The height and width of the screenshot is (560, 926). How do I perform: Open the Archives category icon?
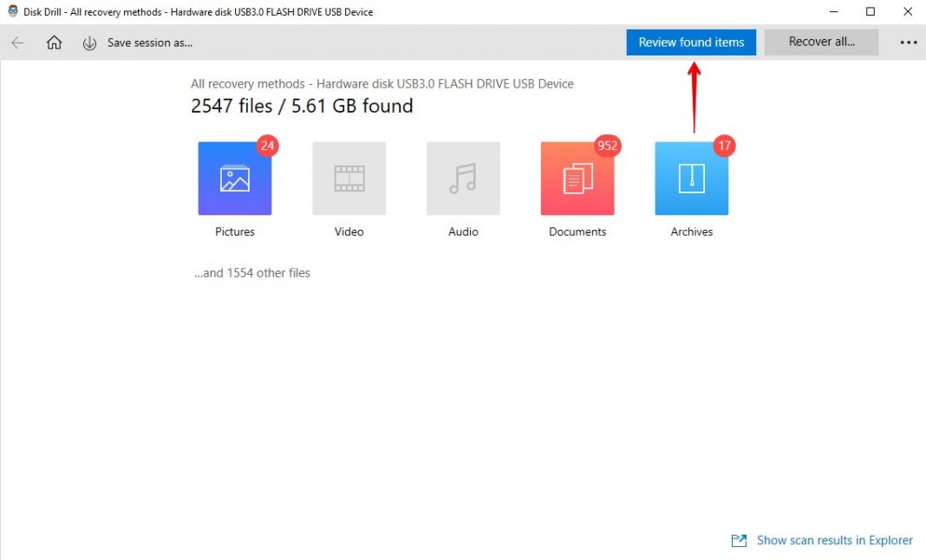tap(691, 178)
